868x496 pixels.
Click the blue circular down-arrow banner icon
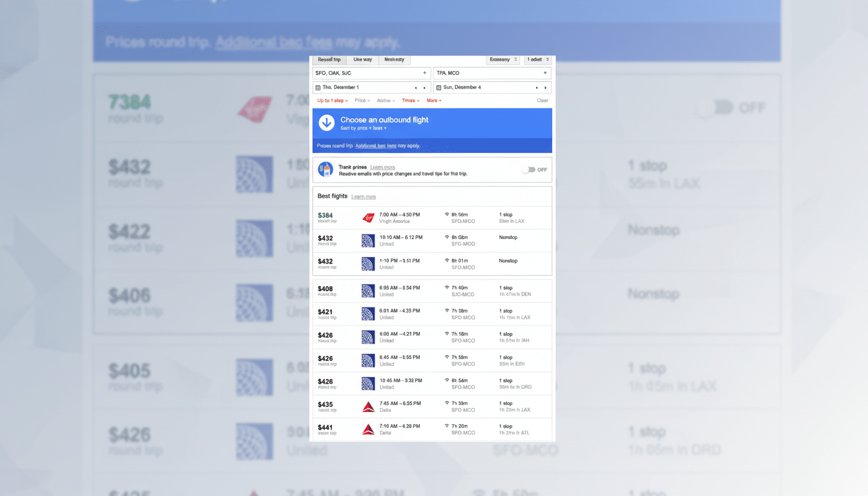point(326,123)
